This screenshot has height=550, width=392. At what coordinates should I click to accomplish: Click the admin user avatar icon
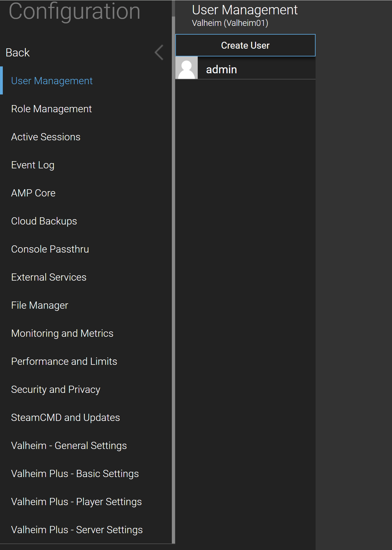[x=186, y=68]
